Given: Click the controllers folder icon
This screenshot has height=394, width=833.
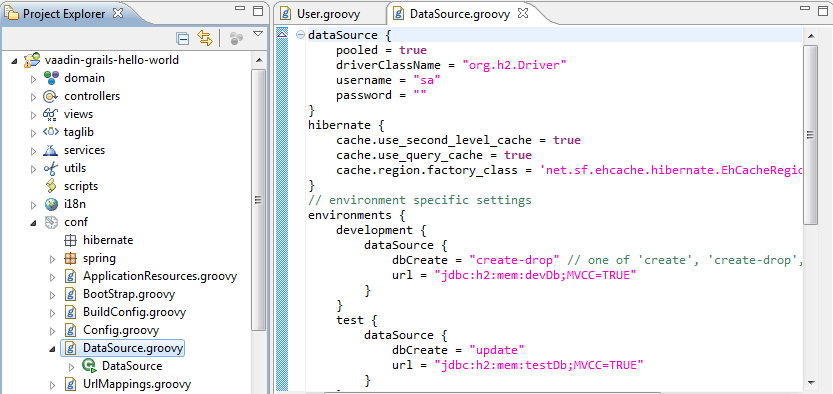Looking at the screenshot, I should (50, 96).
